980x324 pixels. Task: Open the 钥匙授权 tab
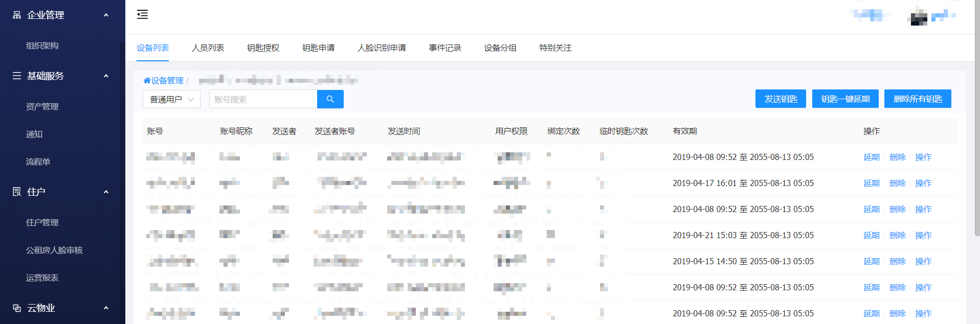tap(263, 48)
